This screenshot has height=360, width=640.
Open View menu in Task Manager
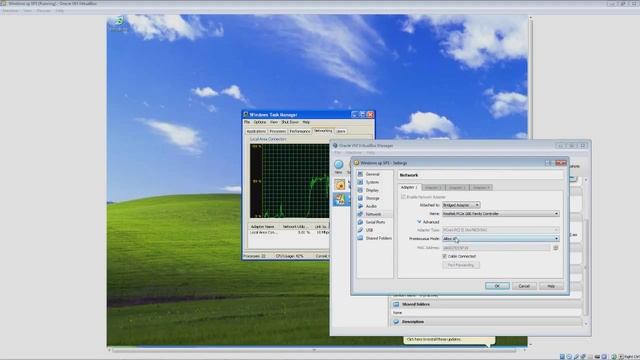coord(273,122)
